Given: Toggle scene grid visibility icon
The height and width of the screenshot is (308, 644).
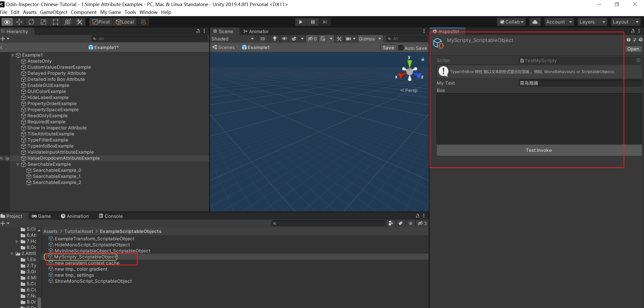Looking at the screenshot, I should [323, 39].
